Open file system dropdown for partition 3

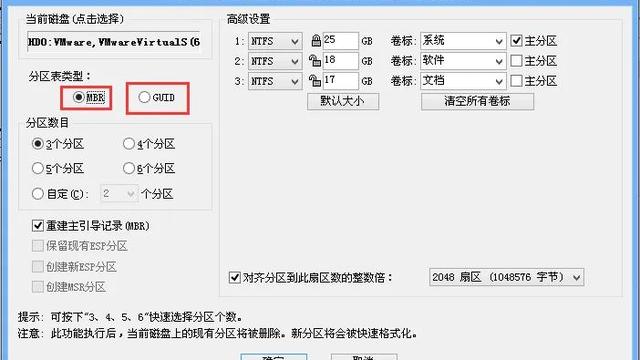[275, 81]
